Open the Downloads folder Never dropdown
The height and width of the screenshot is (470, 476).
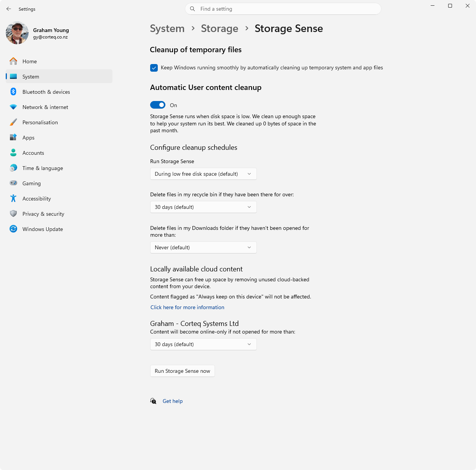[204, 247]
